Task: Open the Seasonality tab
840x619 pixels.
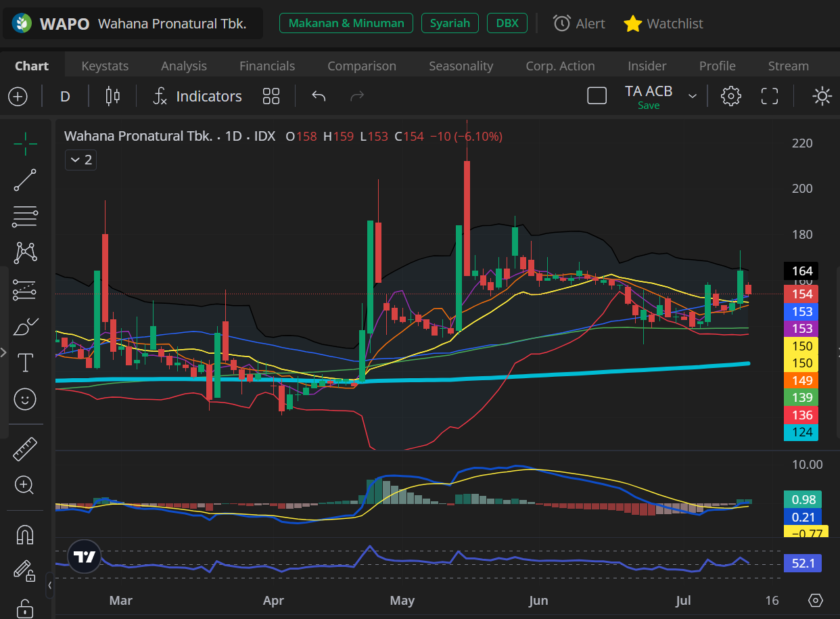Action: click(x=461, y=66)
